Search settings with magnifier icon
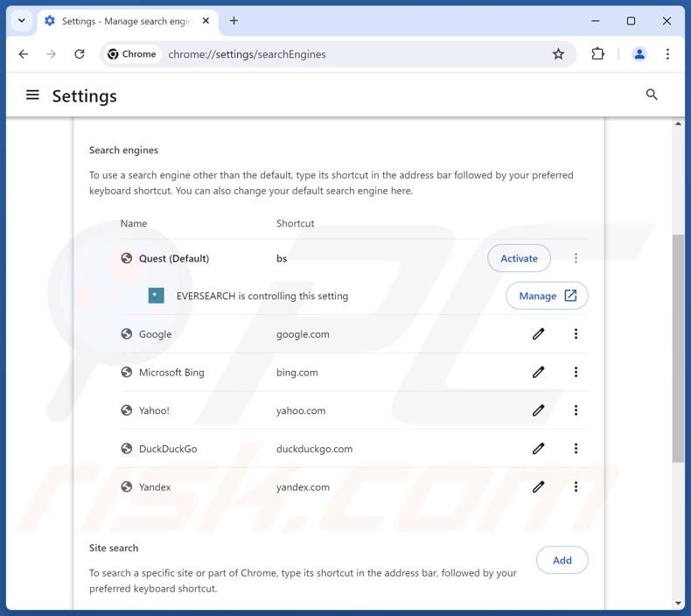 [x=652, y=94]
